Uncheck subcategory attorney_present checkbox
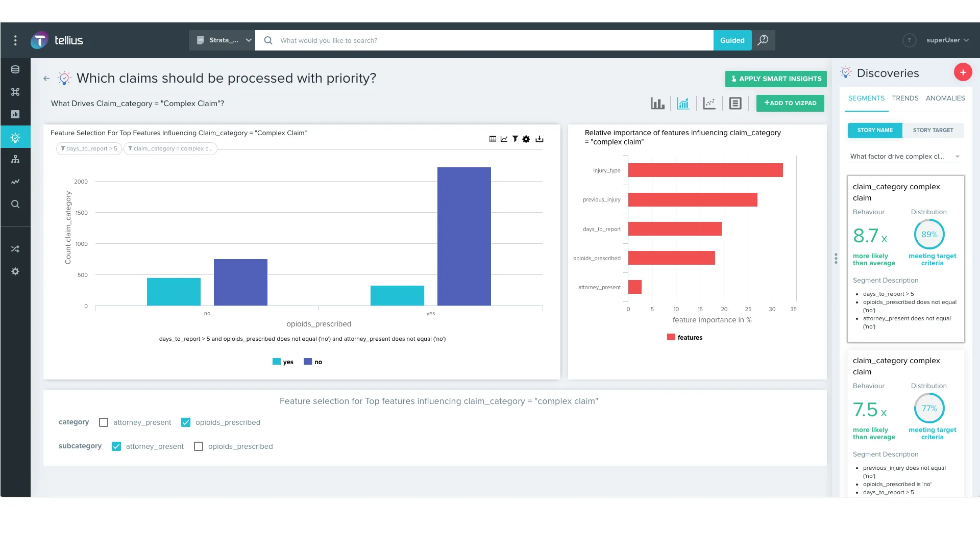 (x=116, y=446)
